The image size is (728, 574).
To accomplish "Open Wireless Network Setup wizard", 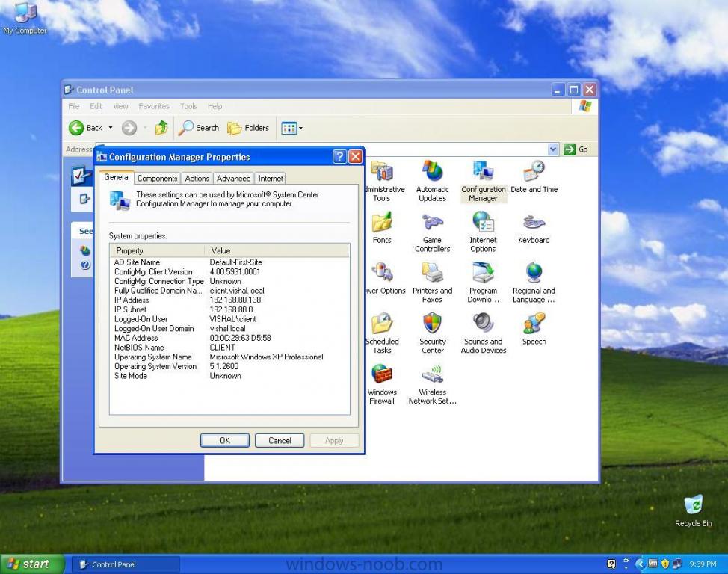I will (x=432, y=384).
